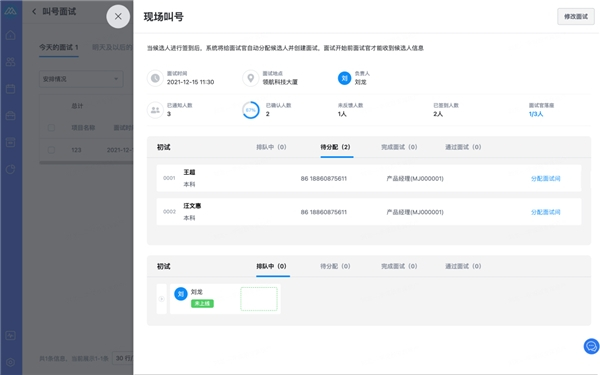This screenshot has width=600, height=375.
Task: Open the archive box icon in the sidebar
Action: 11,142
